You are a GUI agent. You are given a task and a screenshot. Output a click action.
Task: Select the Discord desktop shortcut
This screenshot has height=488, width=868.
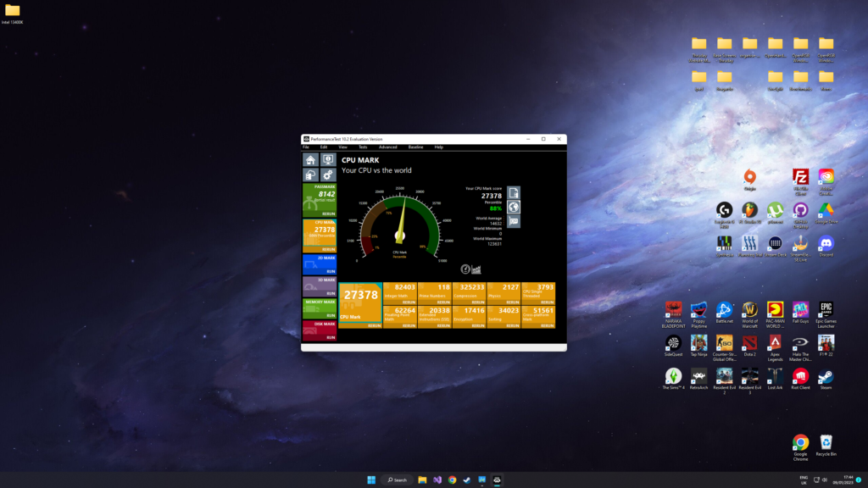[826, 247]
